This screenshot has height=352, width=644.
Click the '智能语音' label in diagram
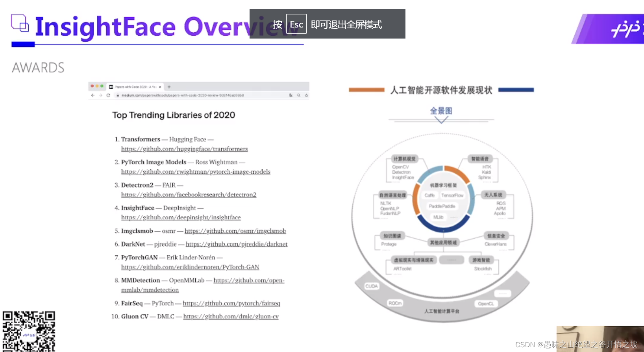[x=480, y=159]
